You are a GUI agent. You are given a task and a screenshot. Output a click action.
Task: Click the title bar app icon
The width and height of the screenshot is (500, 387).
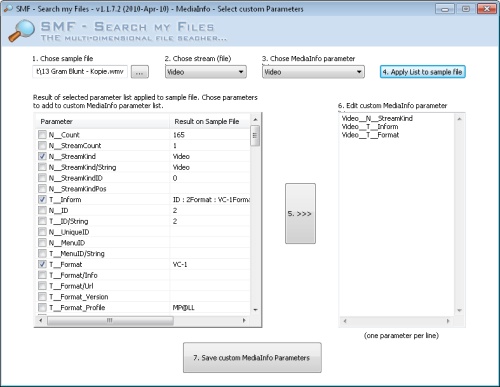pyautogui.click(x=8, y=9)
